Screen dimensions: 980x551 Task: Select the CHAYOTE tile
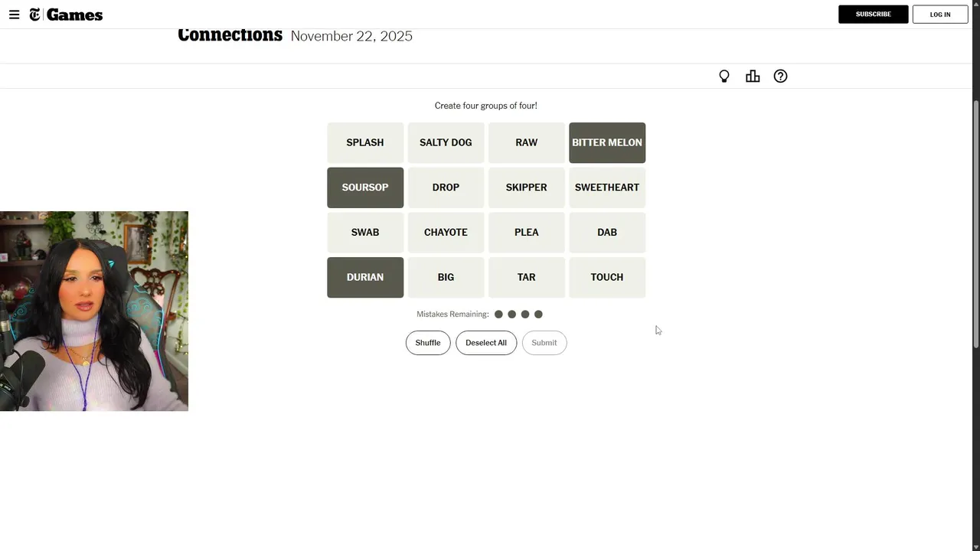(x=446, y=233)
